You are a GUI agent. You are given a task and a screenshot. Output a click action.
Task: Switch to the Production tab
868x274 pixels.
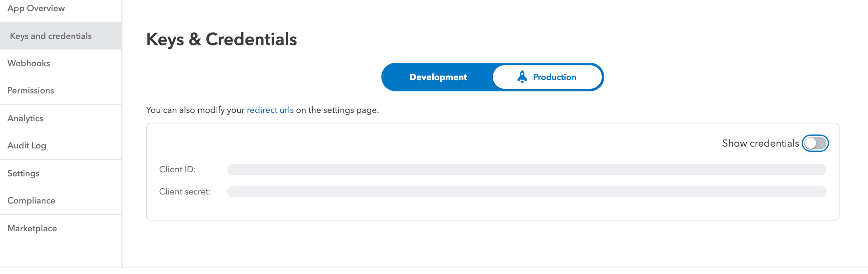tap(547, 77)
